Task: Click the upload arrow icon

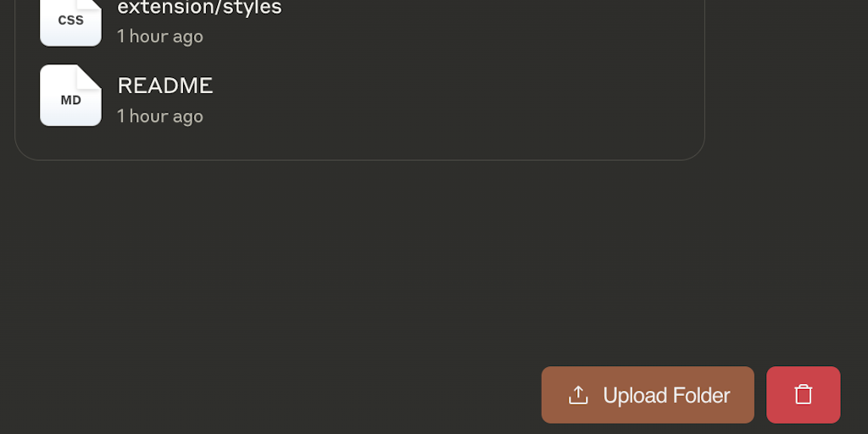Action: tap(578, 395)
